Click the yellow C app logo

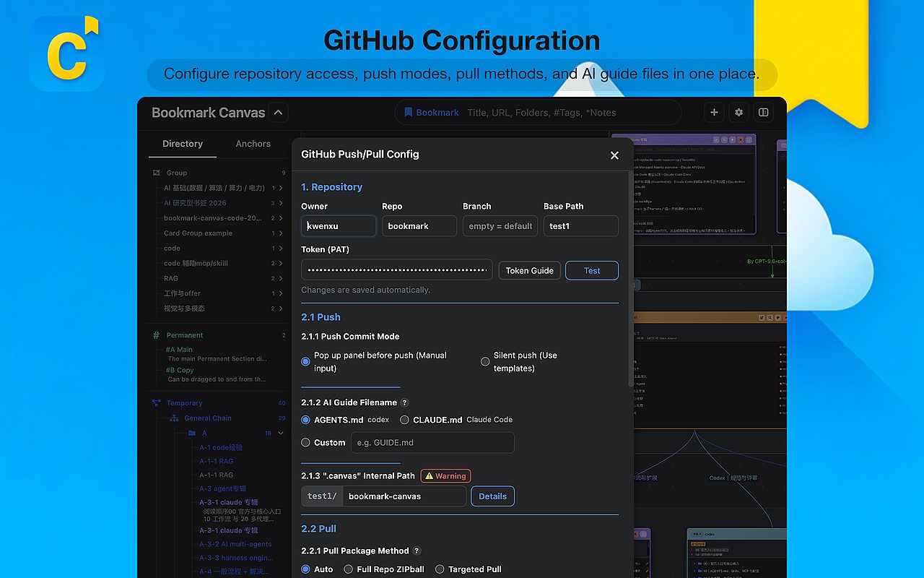(67, 53)
